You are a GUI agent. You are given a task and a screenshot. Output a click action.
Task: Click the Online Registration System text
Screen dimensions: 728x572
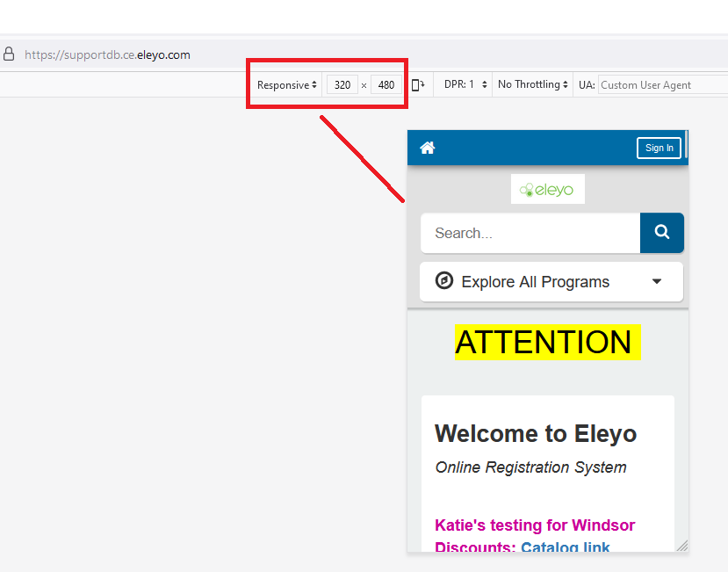(x=530, y=467)
